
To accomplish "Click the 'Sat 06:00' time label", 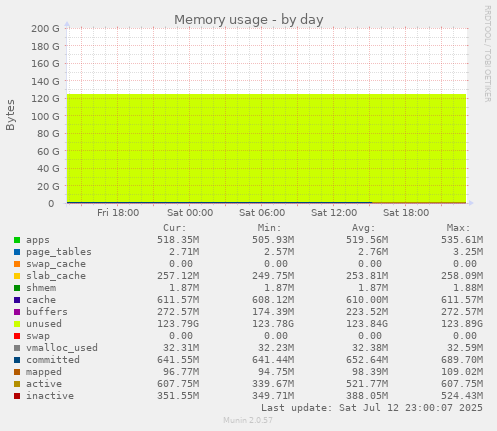I will pos(262,213).
